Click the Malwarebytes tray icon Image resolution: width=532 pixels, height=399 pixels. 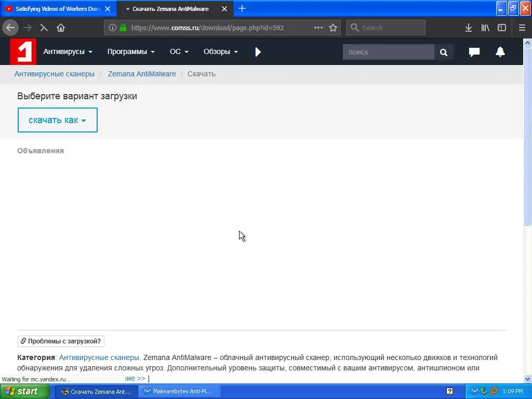[x=474, y=392]
